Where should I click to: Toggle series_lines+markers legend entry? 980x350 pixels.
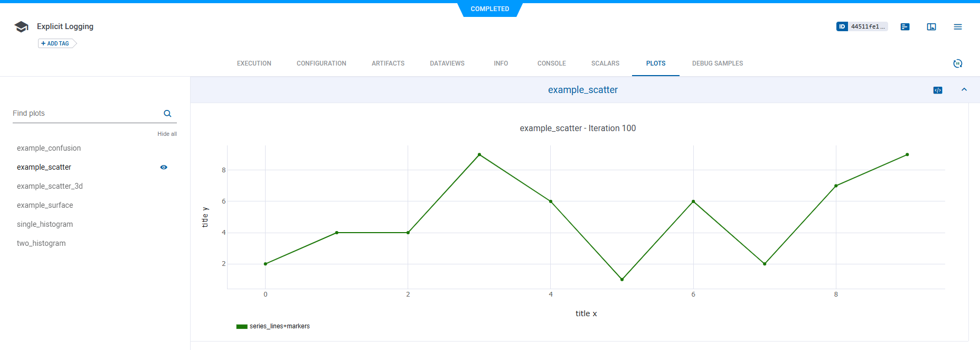279,326
